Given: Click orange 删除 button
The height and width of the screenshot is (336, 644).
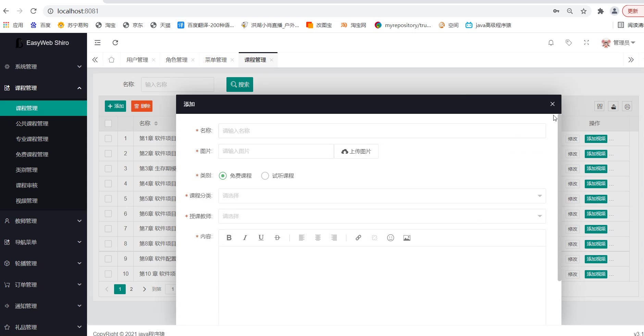Looking at the screenshot, I should point(142,106).
